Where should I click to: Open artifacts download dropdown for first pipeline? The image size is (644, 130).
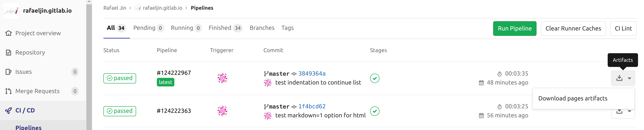click(x=623, y=78)
